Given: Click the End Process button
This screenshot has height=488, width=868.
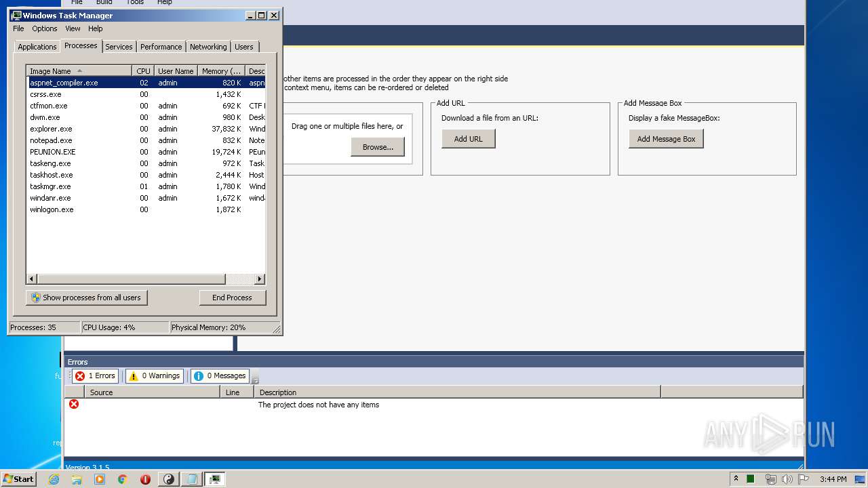Looking at the screenshot, I should 233,298.
